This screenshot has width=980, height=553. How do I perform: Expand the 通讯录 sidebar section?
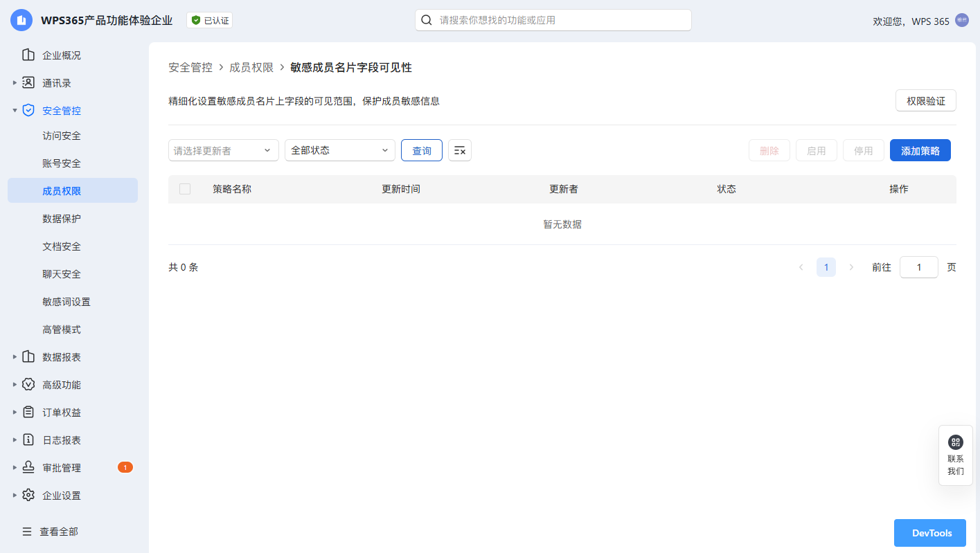(15, 83)
